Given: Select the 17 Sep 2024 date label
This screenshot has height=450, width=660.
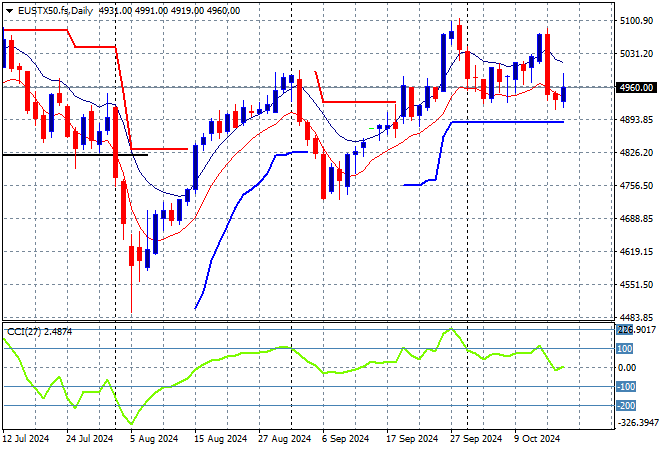Looking at the screenshot, I should [410, 438].
